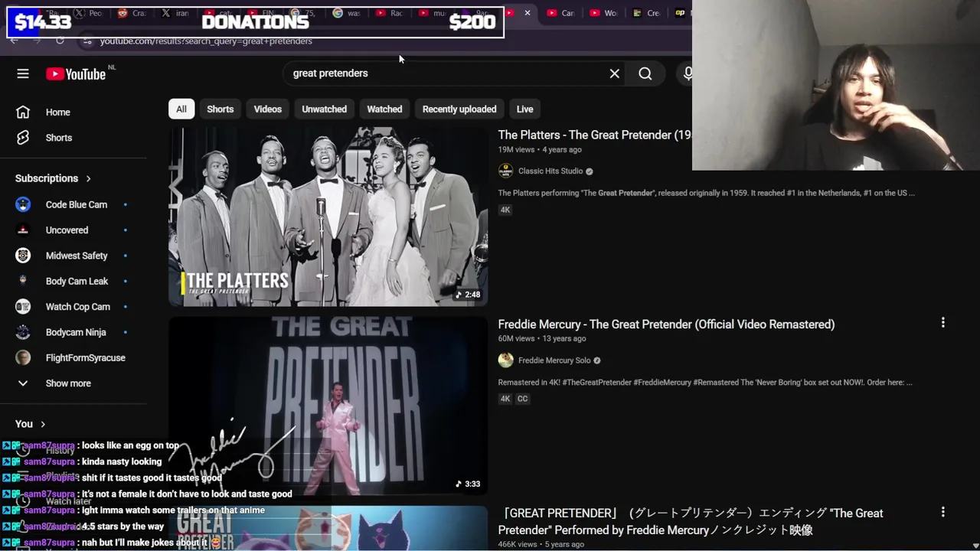
Task: Open the Code Blue Cam subscription
Action: (76, 204)
